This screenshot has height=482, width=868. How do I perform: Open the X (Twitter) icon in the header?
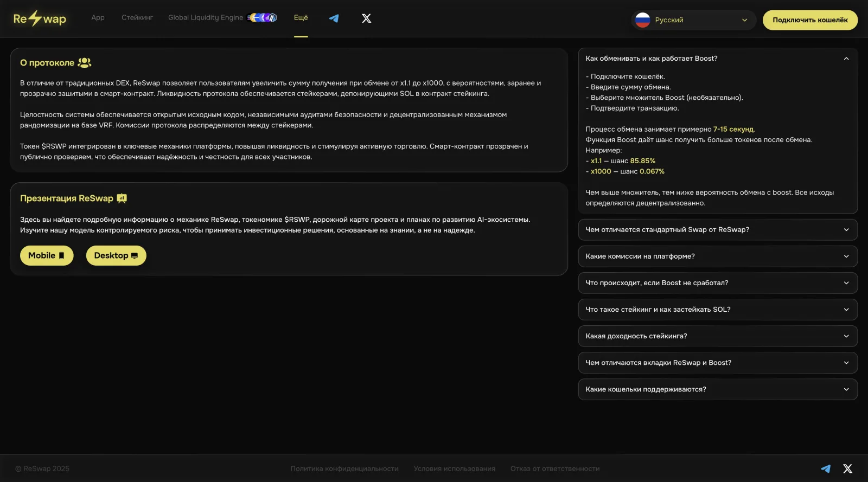coord(367,18)
